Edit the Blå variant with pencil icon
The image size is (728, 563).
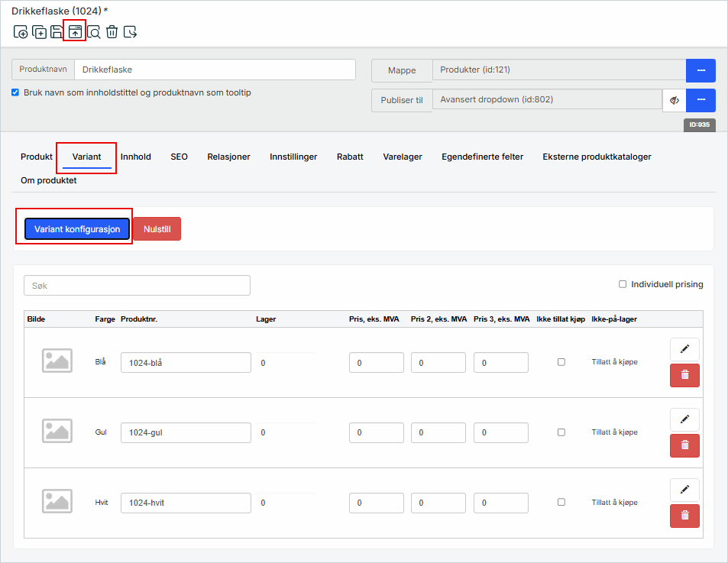(x=684, y=350)
